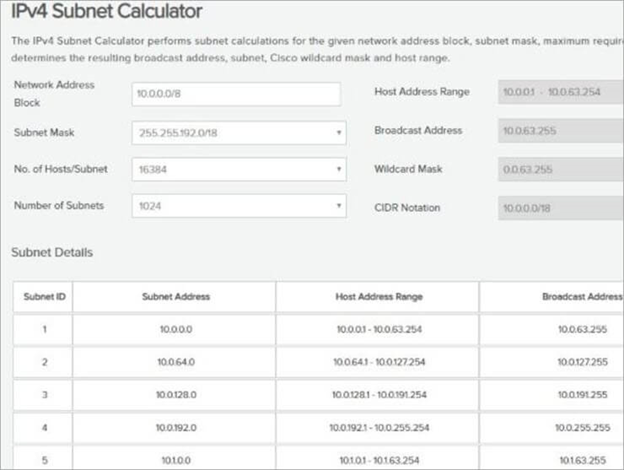
Task: Open the Subnet Mask dropdown
Action: tap(238, 132)
